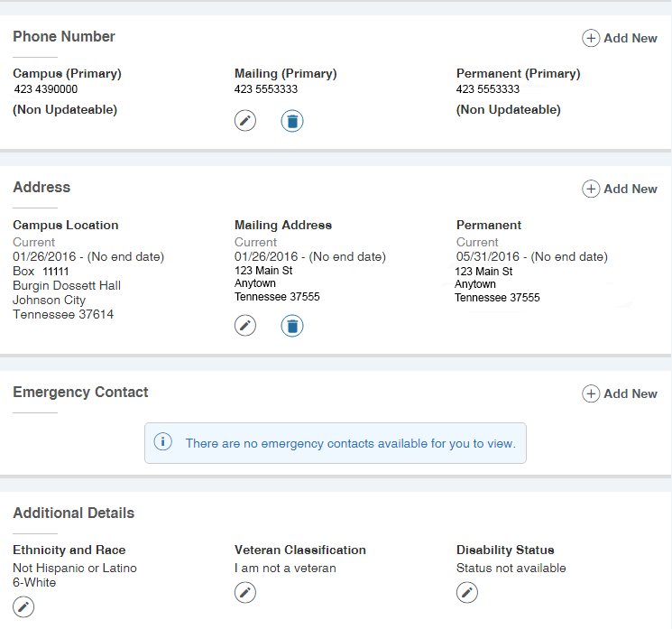Delete the Mailing Address entry
Viewport: 672px width, 629px height.
pyautogui.click(x=291, y=326)
